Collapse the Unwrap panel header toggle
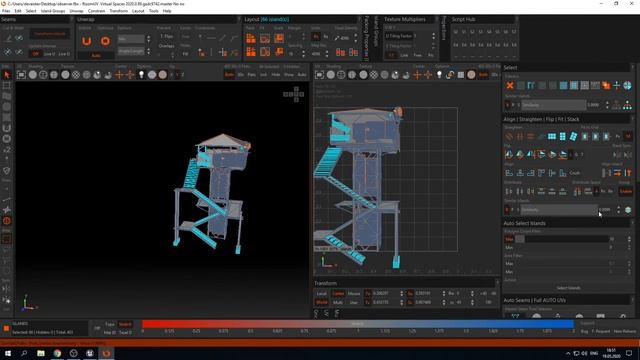The height and width of the screenshot is (360, 640). pos(239,19)
